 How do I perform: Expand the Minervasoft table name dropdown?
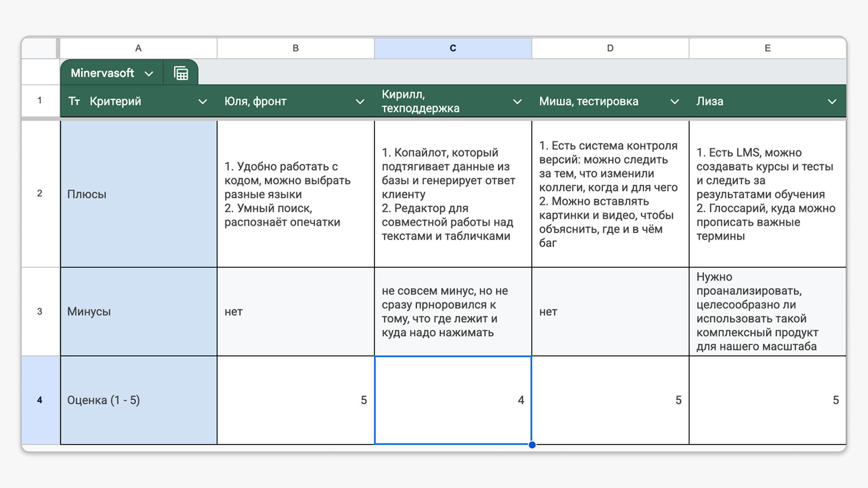pos(149,74)
